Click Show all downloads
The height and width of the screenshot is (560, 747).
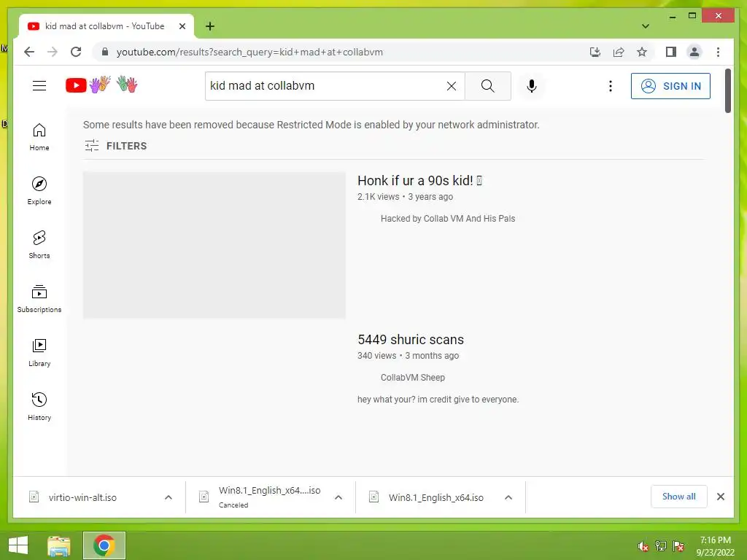[678, 497]
